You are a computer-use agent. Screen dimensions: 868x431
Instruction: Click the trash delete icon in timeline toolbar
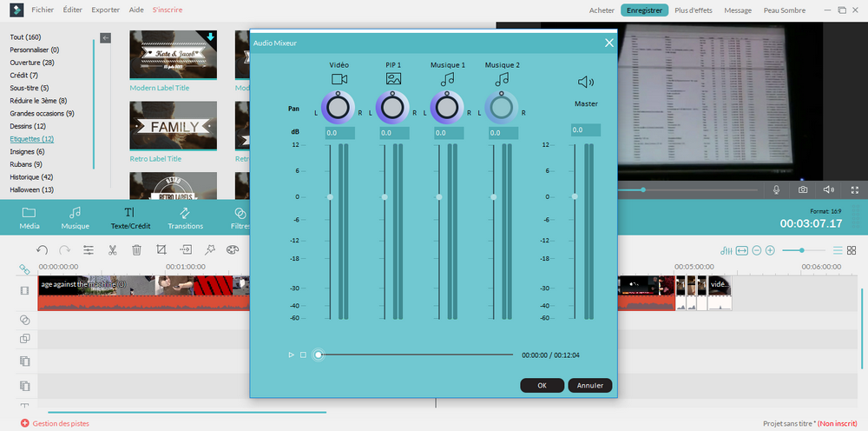pyautogui.click(x=136, y=250)
